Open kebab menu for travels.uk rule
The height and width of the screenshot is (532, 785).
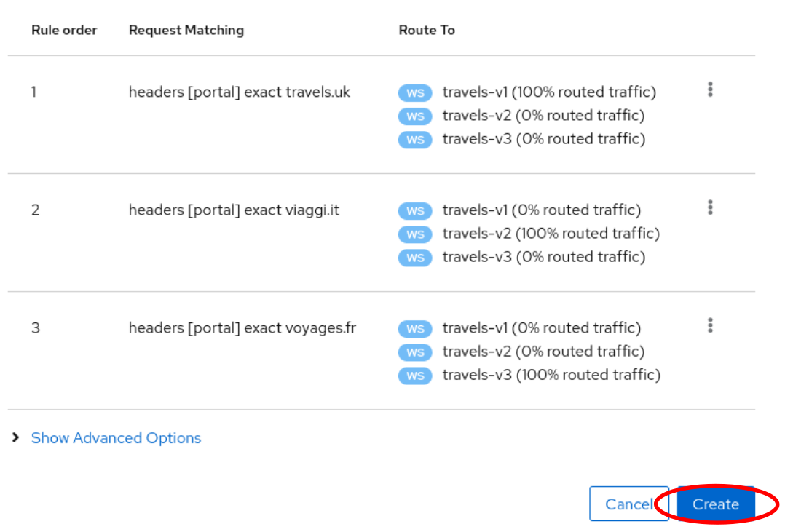[x=710, y=90]
